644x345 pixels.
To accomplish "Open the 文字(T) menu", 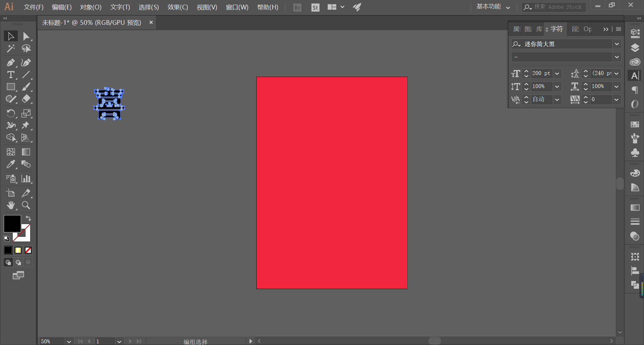I will [x=120, y=7].
